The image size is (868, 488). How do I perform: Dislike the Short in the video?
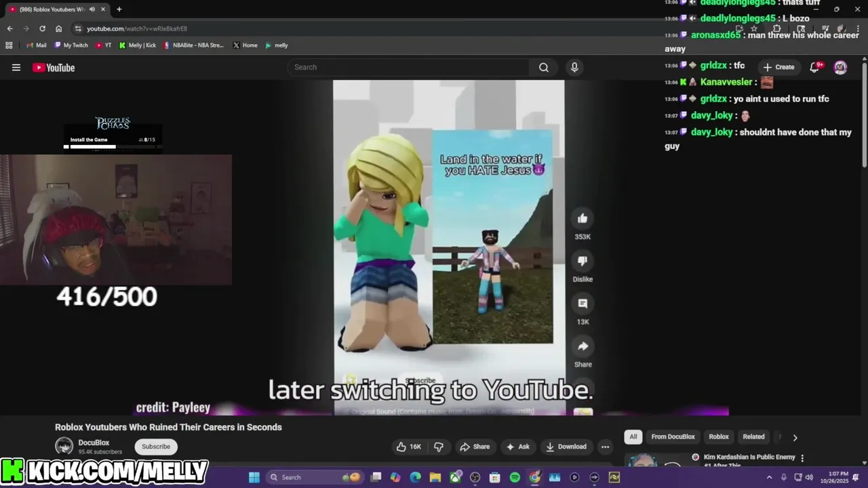point(583,261)
